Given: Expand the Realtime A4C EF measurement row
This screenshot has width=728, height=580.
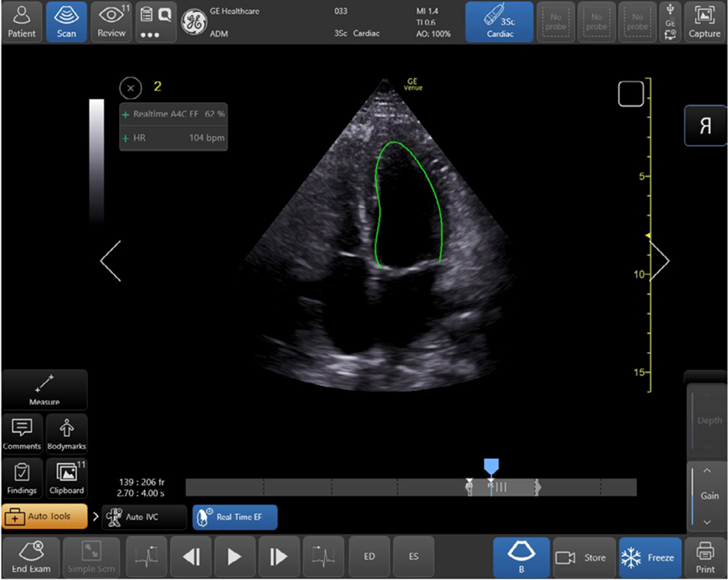Looking at the screenshot, I should (125, 115).
